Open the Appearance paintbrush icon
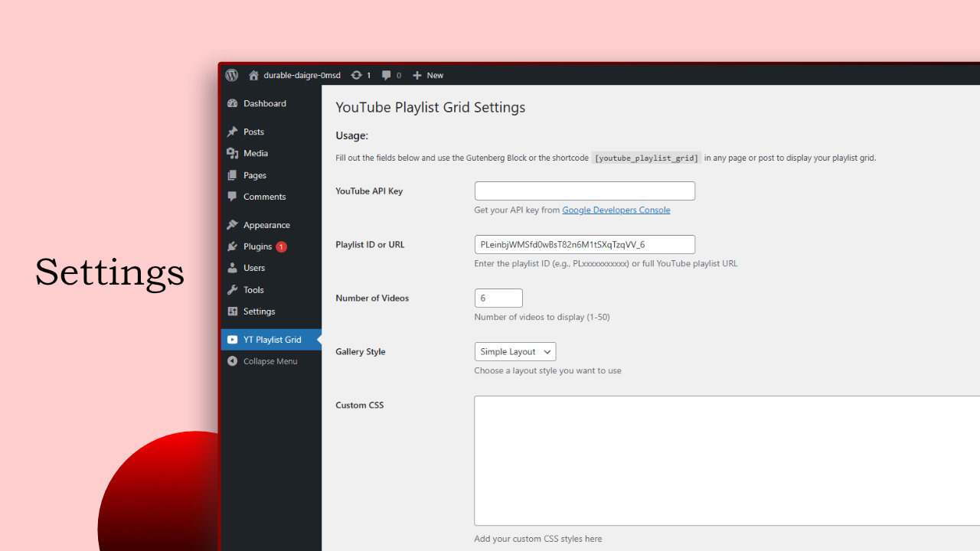Image resolution: width=980 pixels, height=551 pixels. [232, 224]
